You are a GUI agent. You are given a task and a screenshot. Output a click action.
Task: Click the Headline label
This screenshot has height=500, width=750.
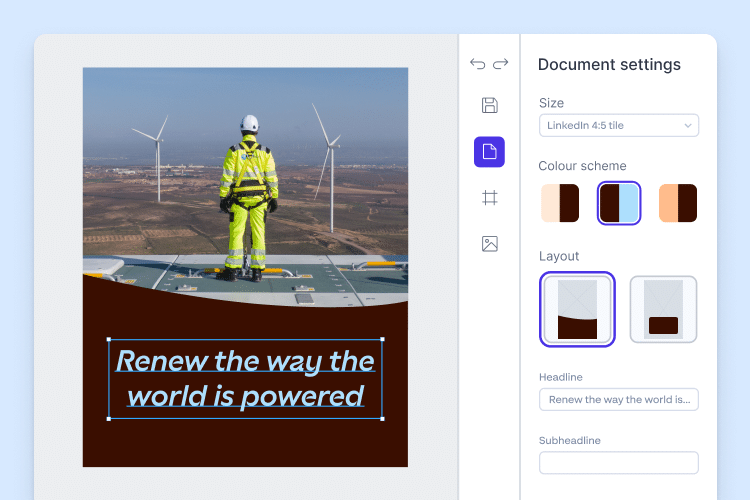pyautogui.click(x=561, y=377)
